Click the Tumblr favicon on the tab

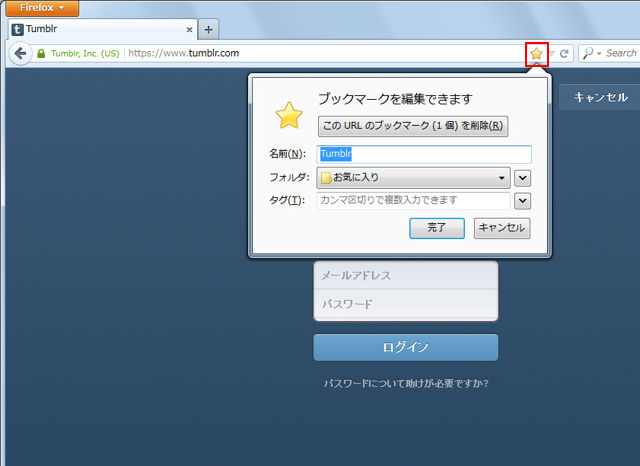coord(17,29)
